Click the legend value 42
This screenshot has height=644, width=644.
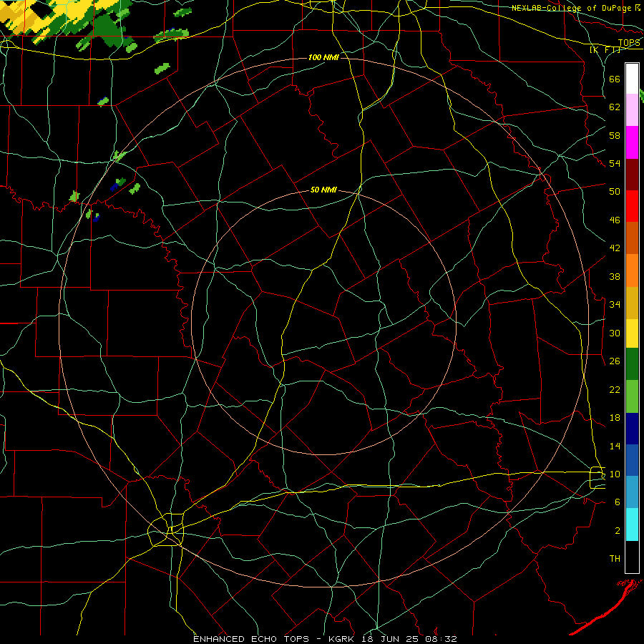tap(615, 248)
